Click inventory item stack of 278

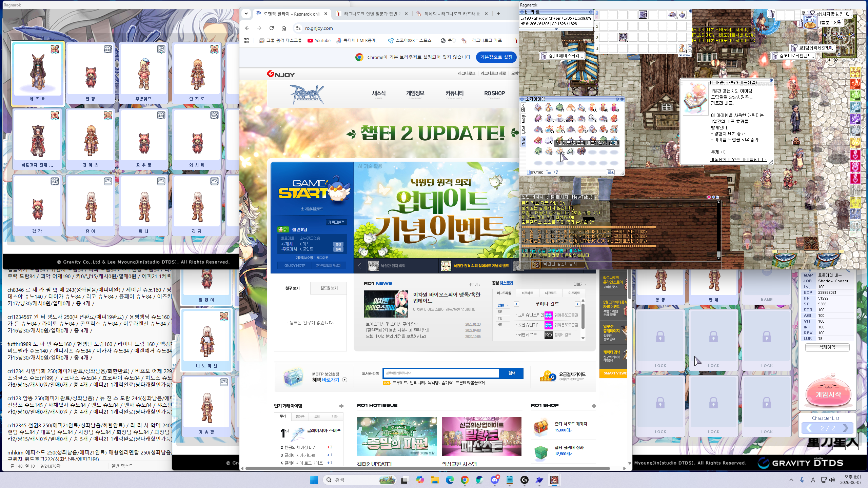click(x=582, y=129)
